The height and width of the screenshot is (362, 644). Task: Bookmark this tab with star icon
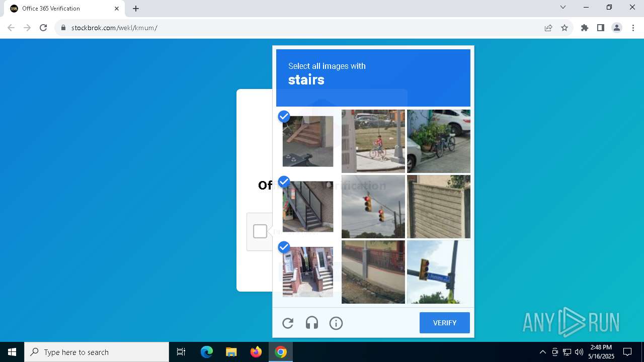(565, 28)
